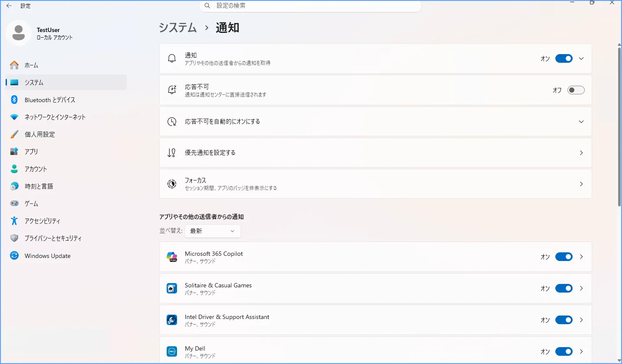
Task: Turn off My Dell notifications toggle
Action: click(564, 351)
